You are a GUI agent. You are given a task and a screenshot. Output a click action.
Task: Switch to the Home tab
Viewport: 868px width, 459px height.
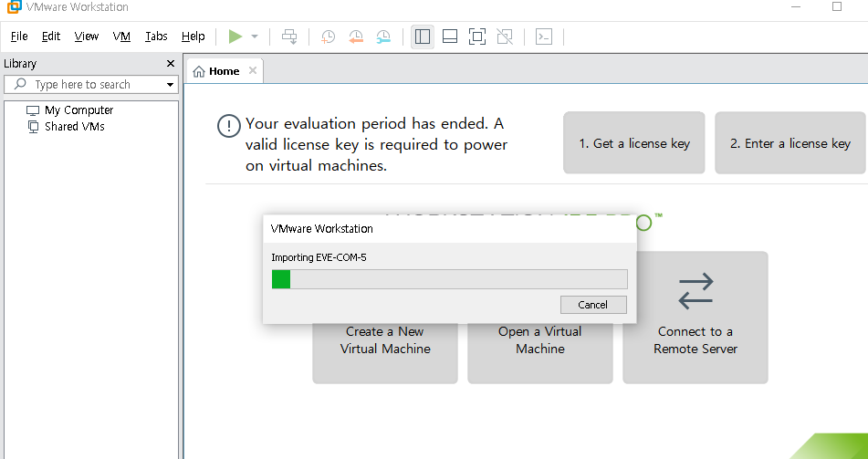225,71
